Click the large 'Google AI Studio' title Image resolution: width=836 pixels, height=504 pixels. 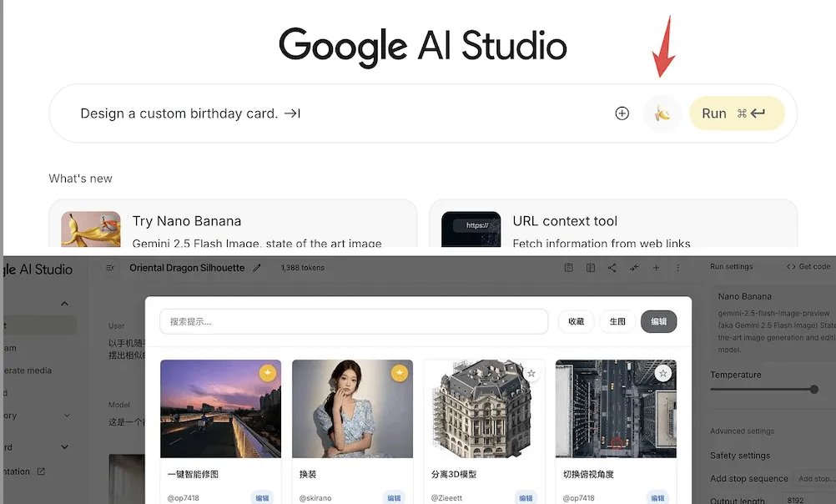pyautogui.click(x=422, y=47)
